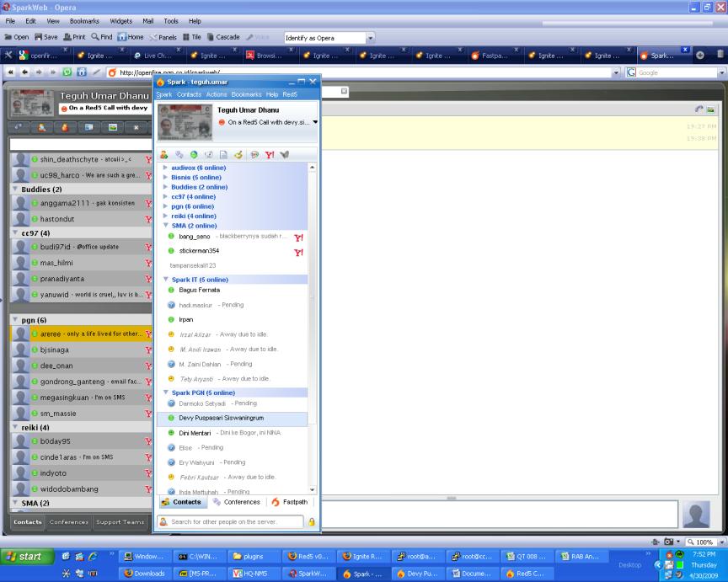
Task: Click Spark profile avatar image
Action: (x=185, y=122)
